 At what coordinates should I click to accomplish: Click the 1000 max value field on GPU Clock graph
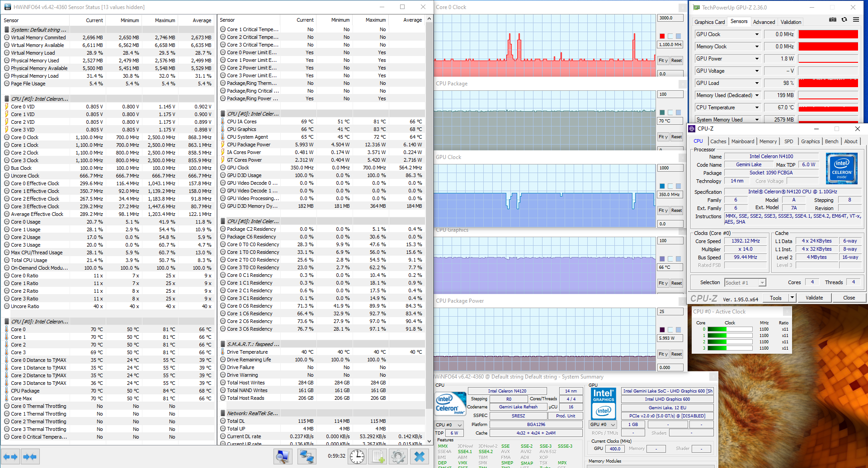point(670,168)
